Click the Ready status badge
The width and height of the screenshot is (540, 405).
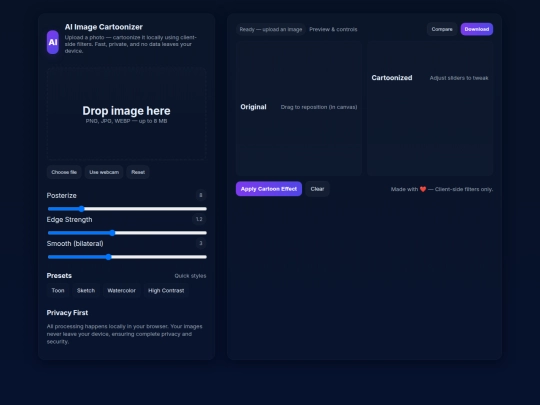[271, 29]
